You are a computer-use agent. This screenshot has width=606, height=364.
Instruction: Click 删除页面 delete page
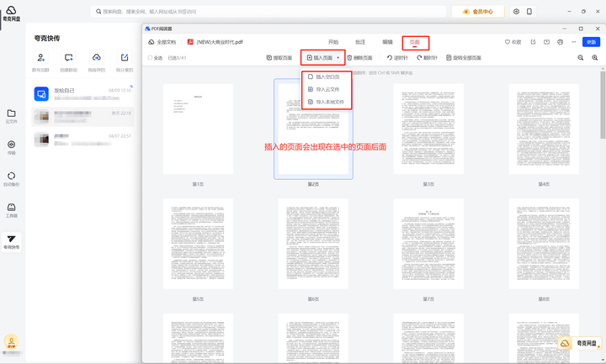coord(360,58)
